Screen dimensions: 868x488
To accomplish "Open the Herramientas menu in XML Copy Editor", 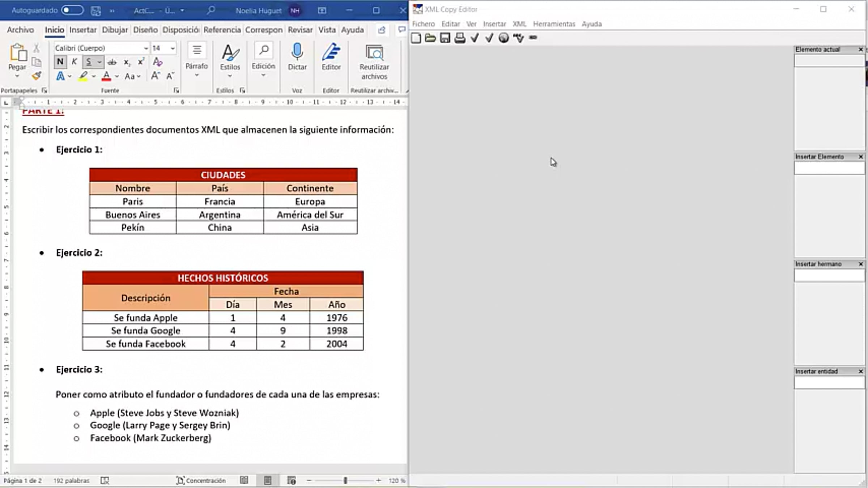I will tap(554, 24).
